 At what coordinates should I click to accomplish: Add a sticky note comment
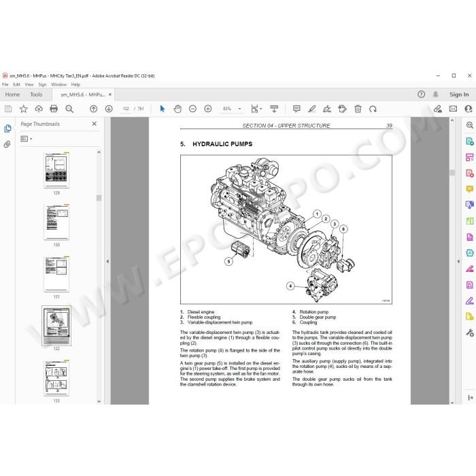[296, 109]
